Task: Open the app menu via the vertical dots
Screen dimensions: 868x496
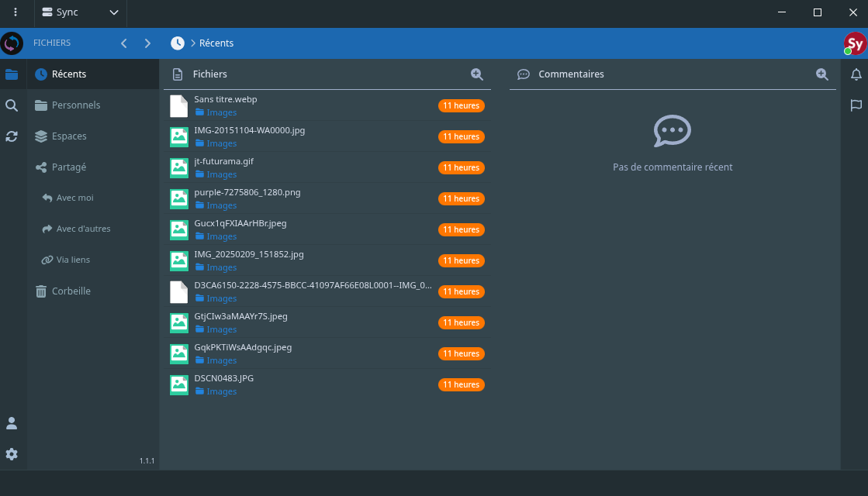Action: pyautogui.click(x=15, y=13)
